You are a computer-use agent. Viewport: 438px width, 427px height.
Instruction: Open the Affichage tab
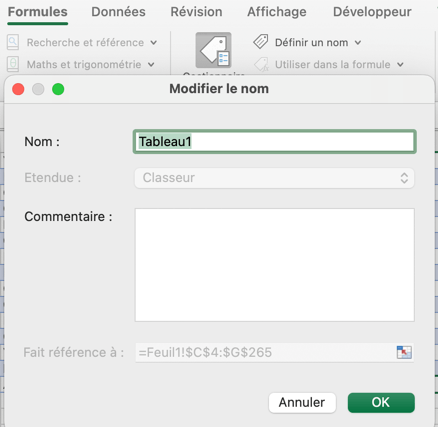[277, 12]
